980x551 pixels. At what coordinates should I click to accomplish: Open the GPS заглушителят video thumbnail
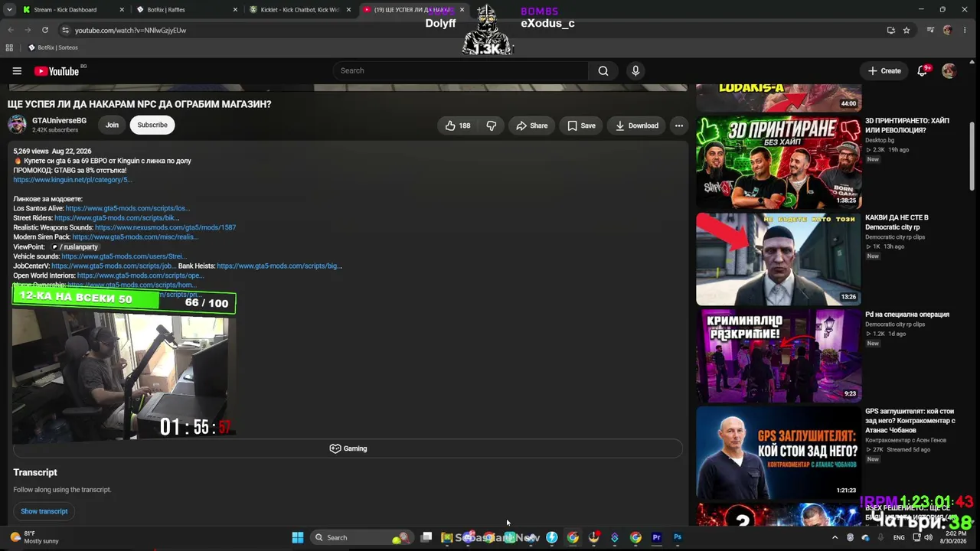coord(779,452)
